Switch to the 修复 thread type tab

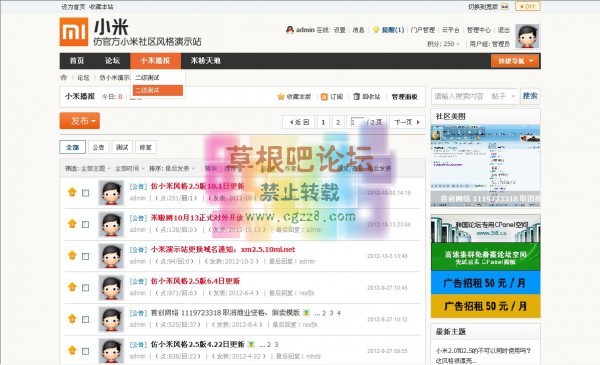[146, 147]
